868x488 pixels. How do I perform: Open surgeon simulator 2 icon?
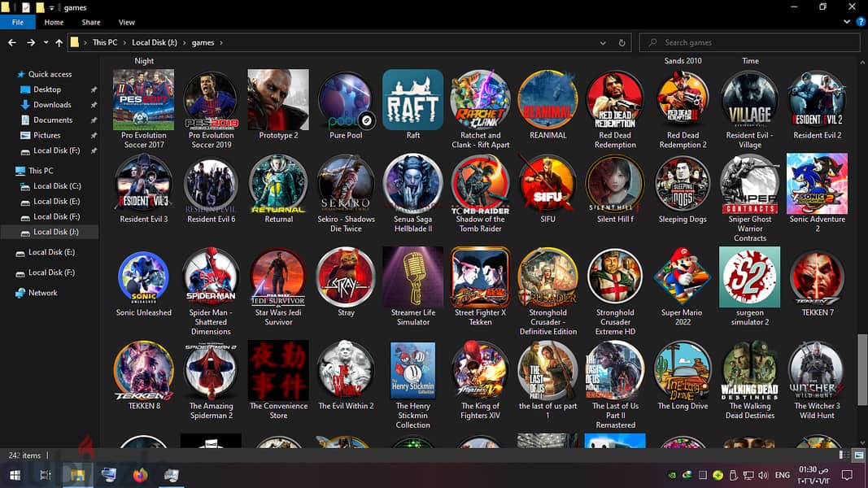pyautogui.click(x=749, y=277)
